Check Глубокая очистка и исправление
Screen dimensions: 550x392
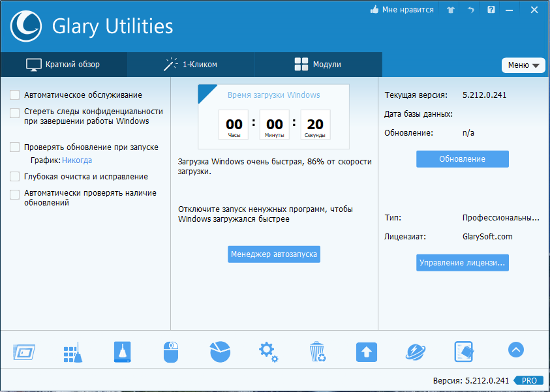[14, 176]
